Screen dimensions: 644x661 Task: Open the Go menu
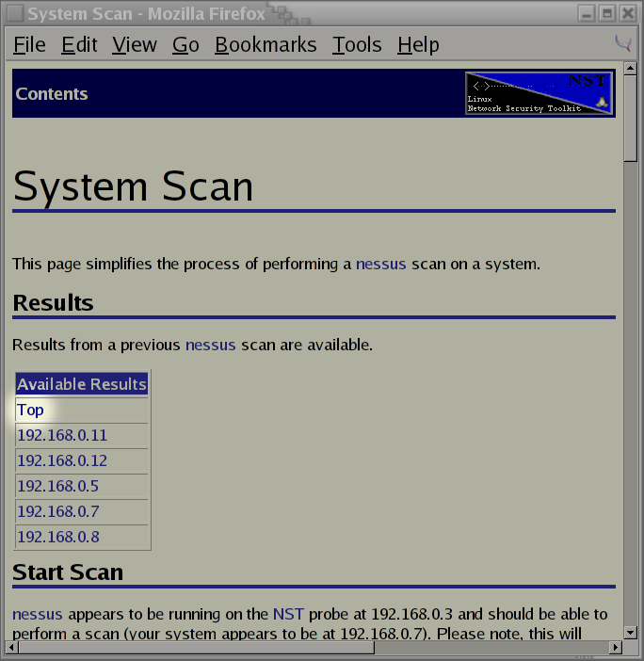(x=185, y=44)
